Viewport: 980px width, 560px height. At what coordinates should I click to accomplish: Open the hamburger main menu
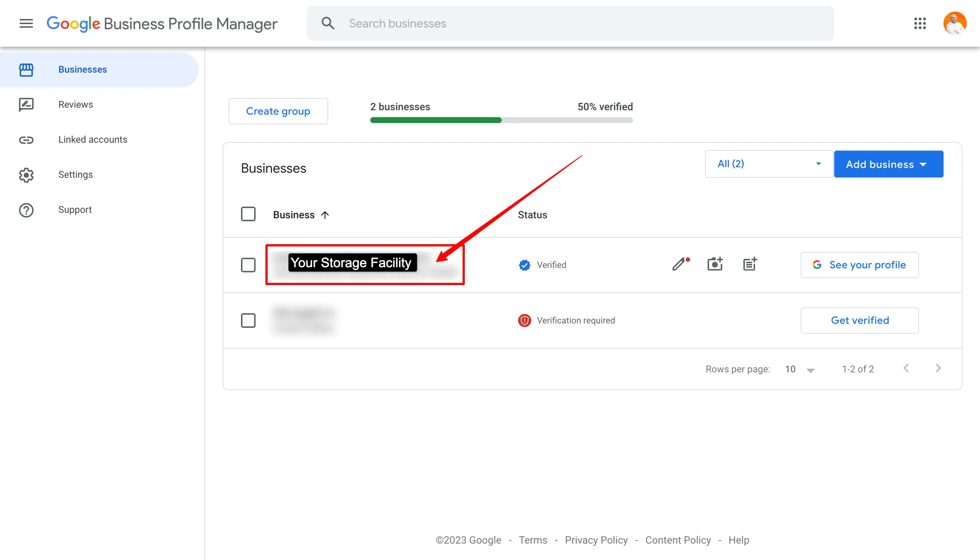coord(26,23)
